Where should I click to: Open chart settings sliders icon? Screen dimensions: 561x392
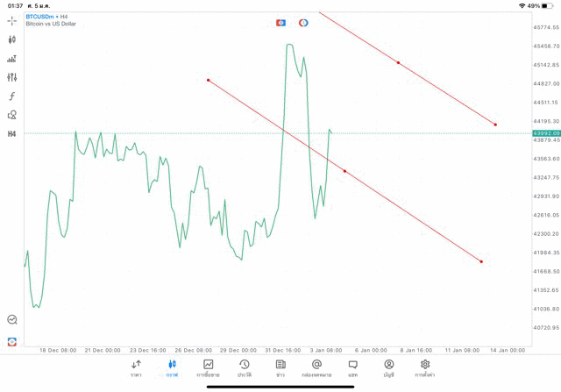(12, 77)
